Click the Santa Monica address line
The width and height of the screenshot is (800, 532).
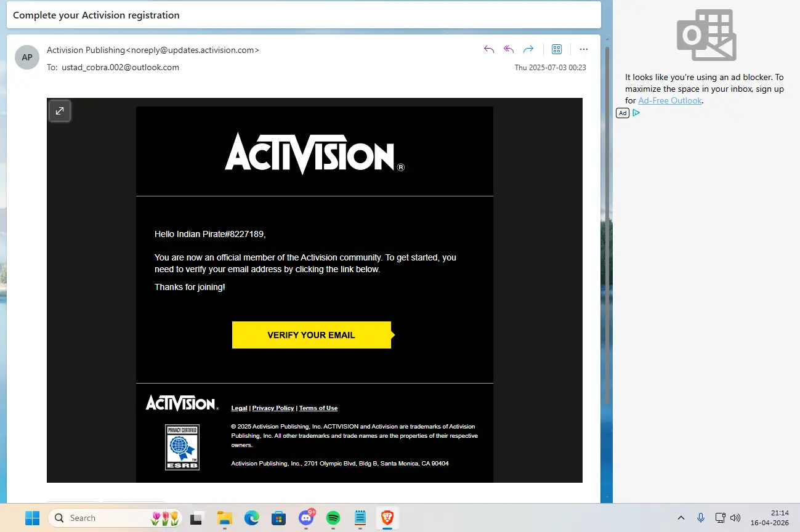coord(340,463)
